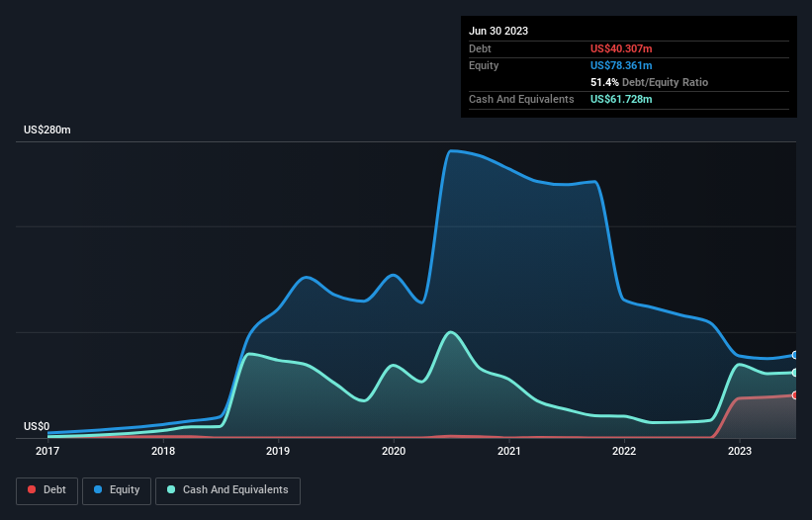
Task: Click the Debt row label in tooltip
Action: pos(480,48)
